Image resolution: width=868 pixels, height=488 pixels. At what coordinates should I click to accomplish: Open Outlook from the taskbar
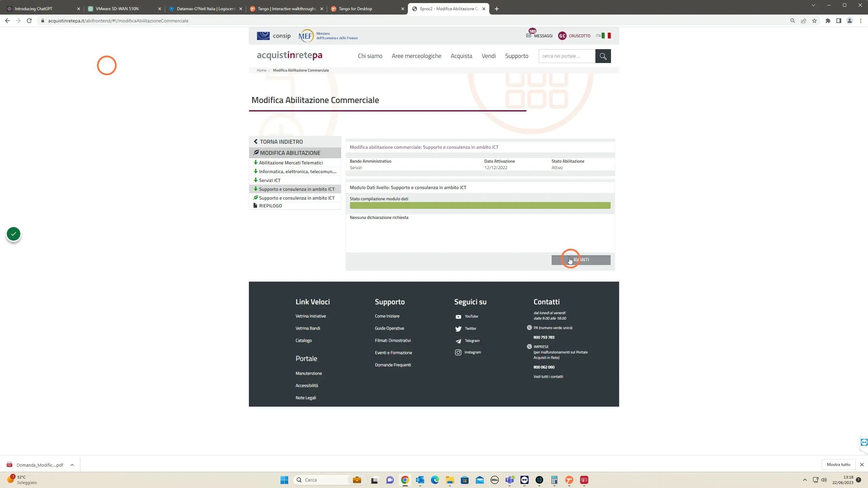click(420, 480)
